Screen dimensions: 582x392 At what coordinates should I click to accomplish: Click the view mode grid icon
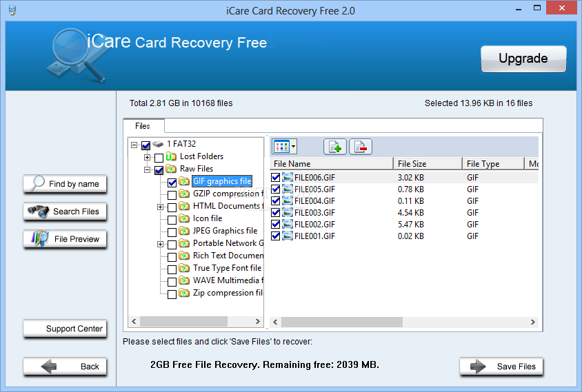tap(281, 147)
